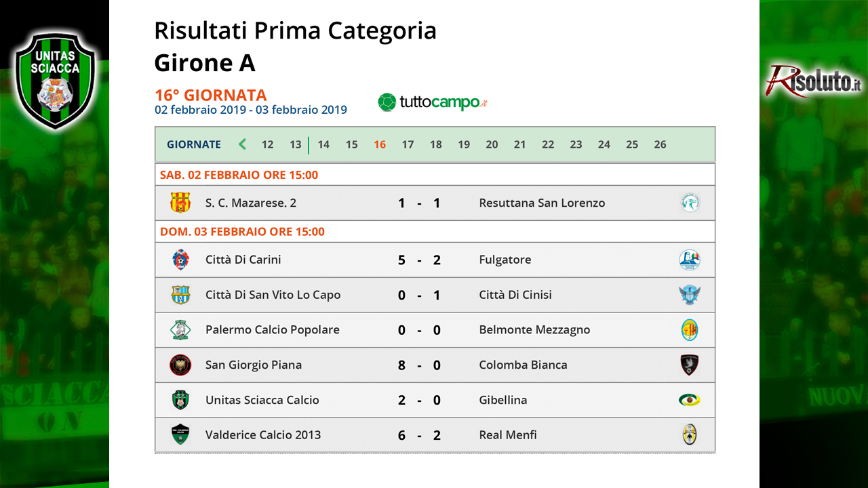The image size is (868, 488).
Task: Click S. C. Mazarese team crest
Action: point(180,203)
